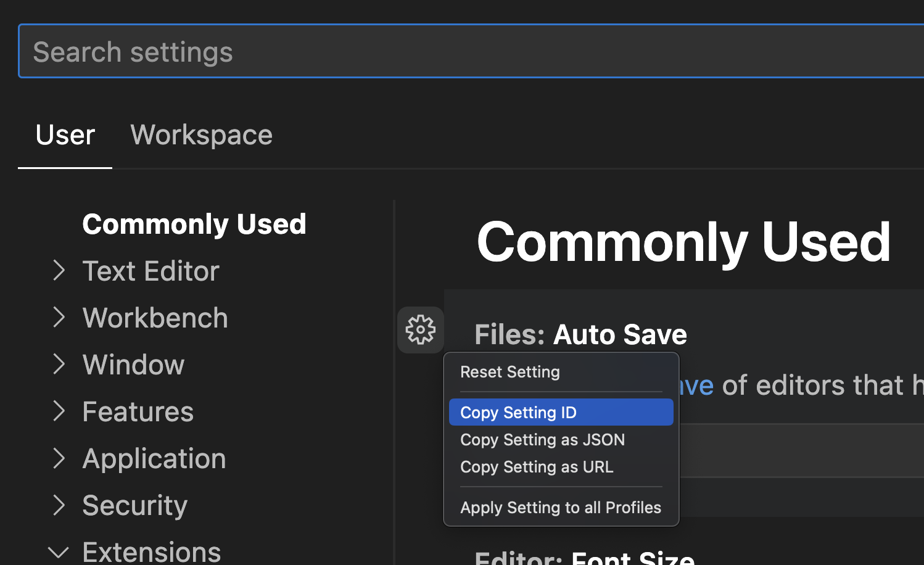Select Copy Setting ID from the context menu
The width and height of the screenshot is (924, 565).
click(518, 412)
